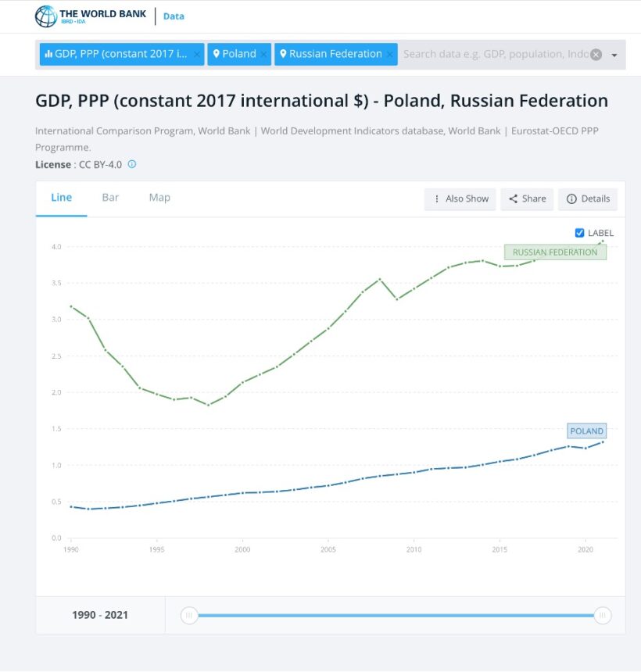Screen dimensions: 641x672
Task: Click the license info icon
Action: 132,164
